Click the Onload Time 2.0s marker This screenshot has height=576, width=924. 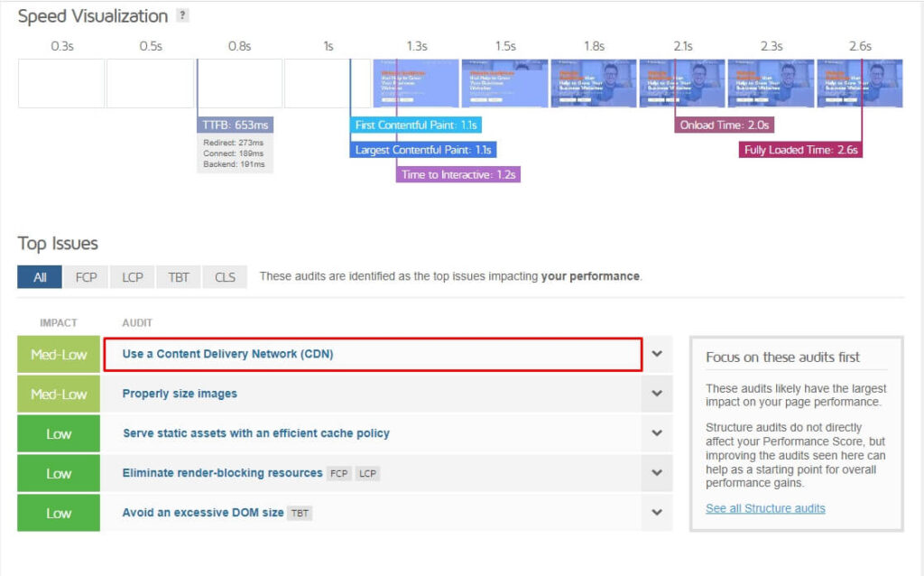click(x=724, y=125)
